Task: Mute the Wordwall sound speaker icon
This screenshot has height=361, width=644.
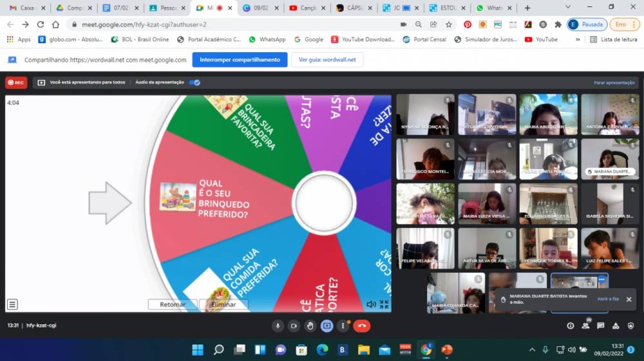Action: [x=371, y=304]
